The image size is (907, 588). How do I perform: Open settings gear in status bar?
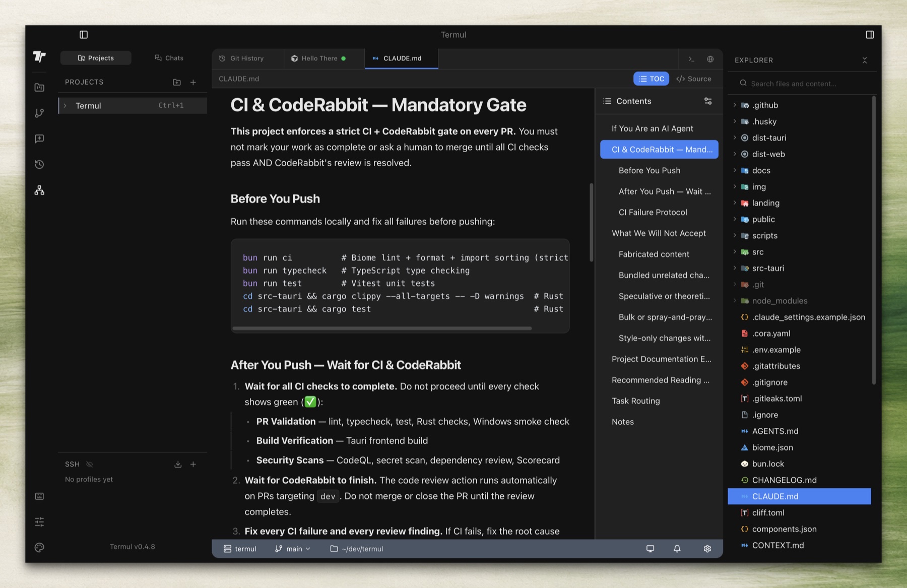pyautogui.click(x=707, y=549)
